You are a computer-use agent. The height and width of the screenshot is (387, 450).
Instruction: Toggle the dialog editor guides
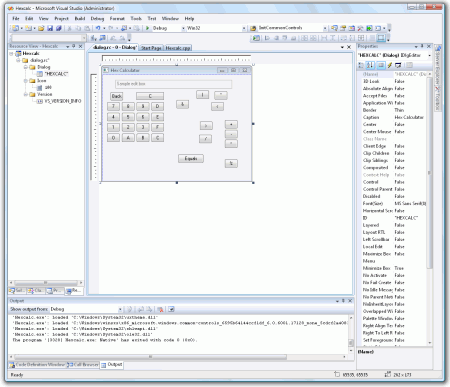click(381, 38)
